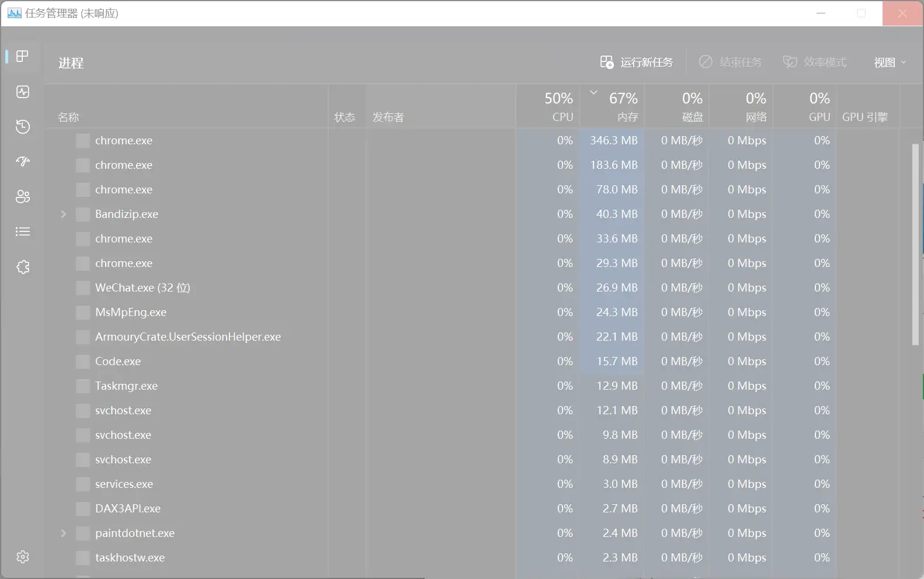This screenshot has width=924, height=579.
Task: Open the Processes page icon in sidebar
Action: [22, 56]
